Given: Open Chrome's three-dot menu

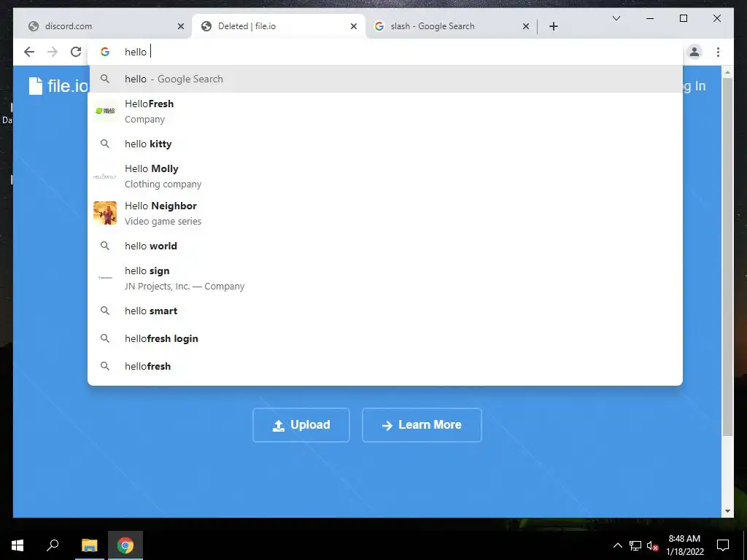Looking at the screenshot, I should tap(718, 52).
